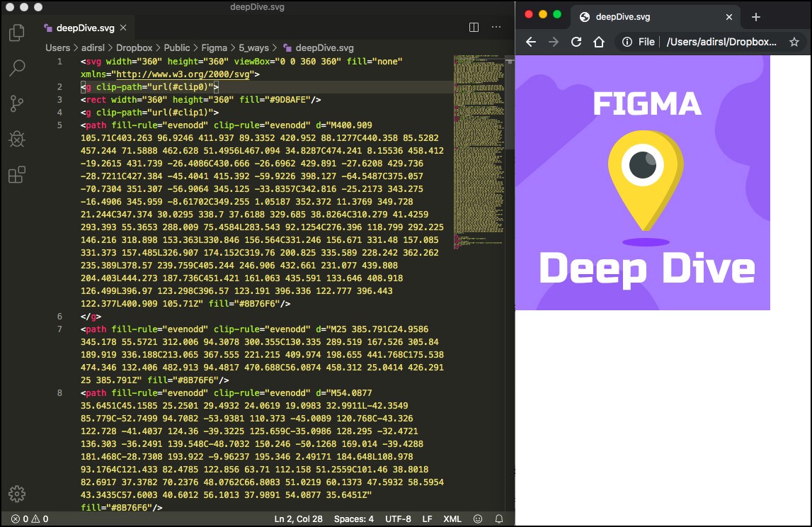Open the Manage settings gear
Image resolution: width=812 pixels, height=527 pixels.
click(x=16, y=494)
